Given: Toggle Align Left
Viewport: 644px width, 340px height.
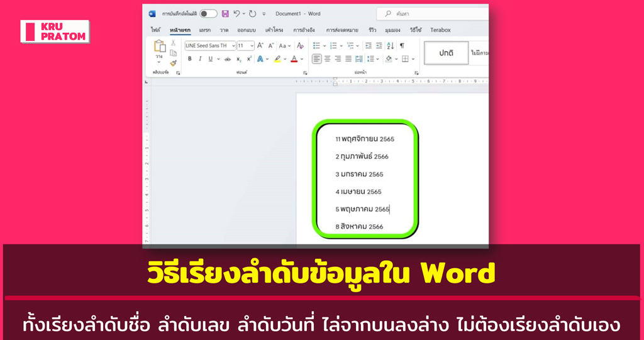Looking at the screenshot, I should 317,59.
